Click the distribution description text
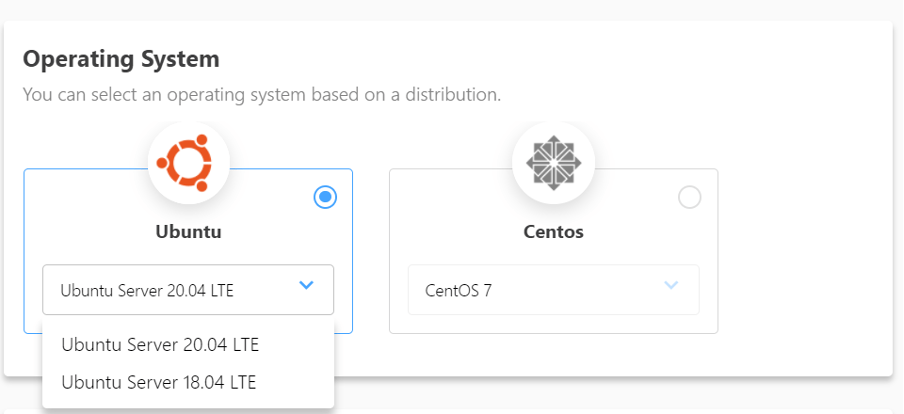 pyautogui.click(x=262, y=95)
